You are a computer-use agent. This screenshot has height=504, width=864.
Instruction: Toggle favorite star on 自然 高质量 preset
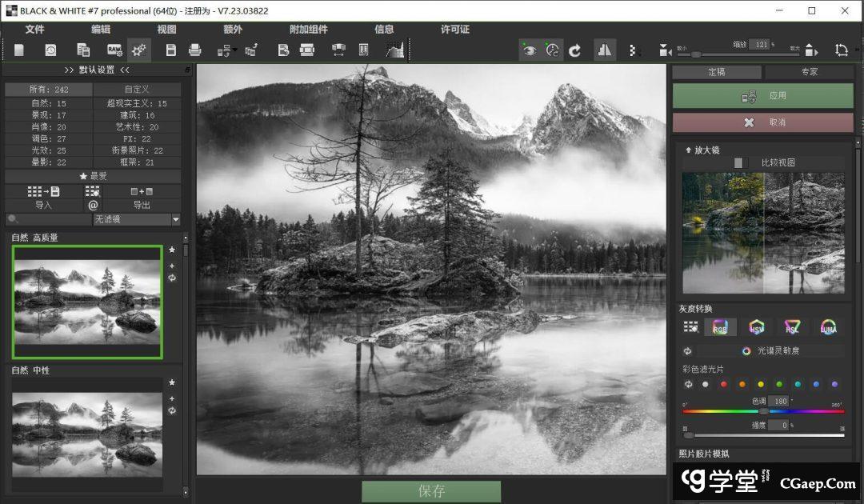(x=172, y=250)
